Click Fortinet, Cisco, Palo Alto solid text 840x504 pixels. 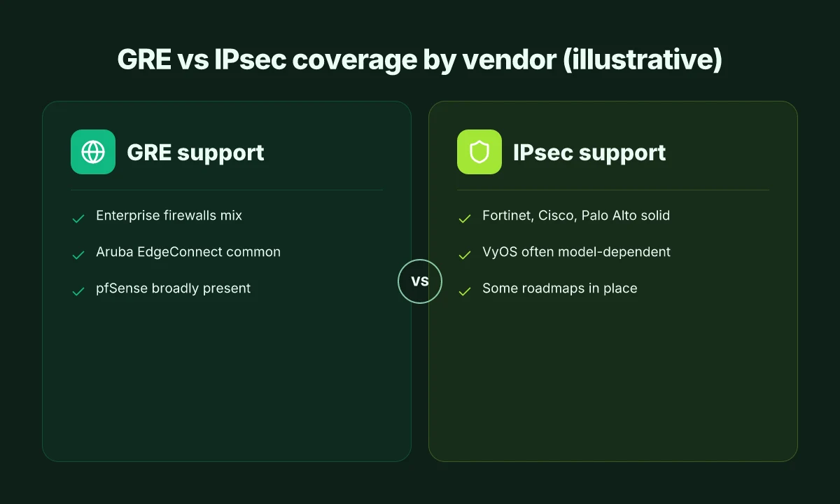[576, 216]
